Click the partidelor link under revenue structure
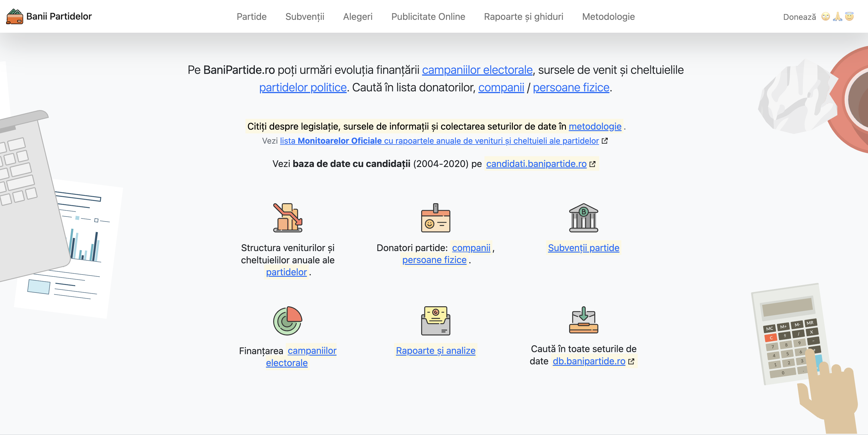Image resolution: width=868 pixels, height=435 pixels. (x=286, y=272)
